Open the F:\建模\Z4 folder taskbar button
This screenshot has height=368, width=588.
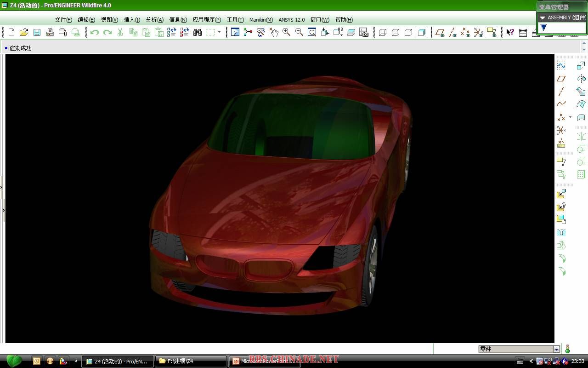coord(191,361)
